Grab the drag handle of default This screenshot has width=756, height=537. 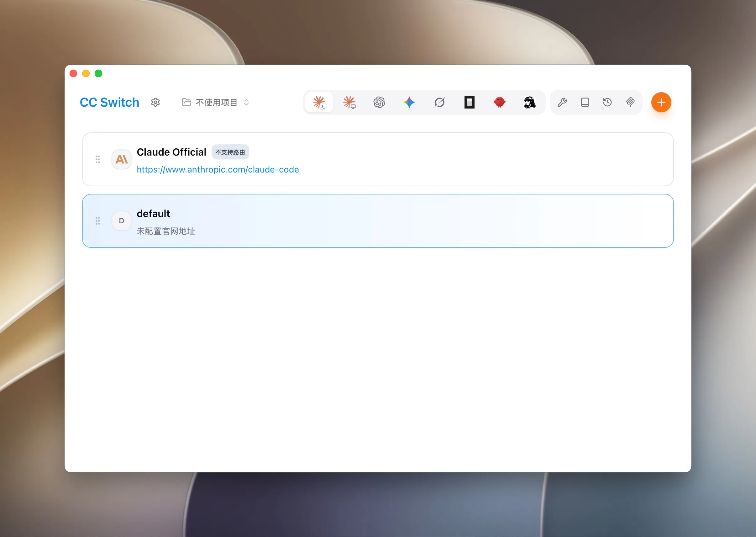pyautogui.click(x=97, y=221)
